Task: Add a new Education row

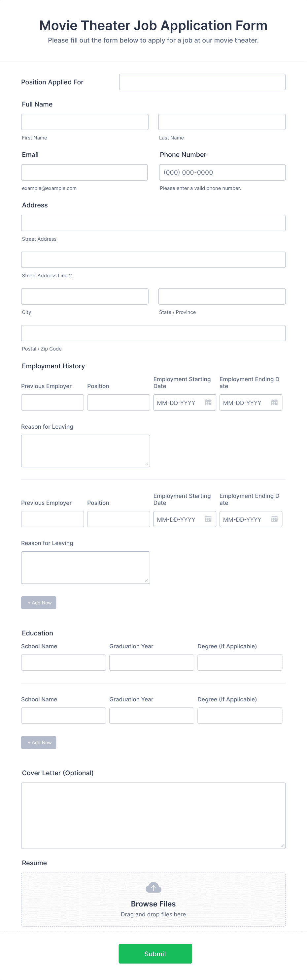Action: (x=39, y=742)
